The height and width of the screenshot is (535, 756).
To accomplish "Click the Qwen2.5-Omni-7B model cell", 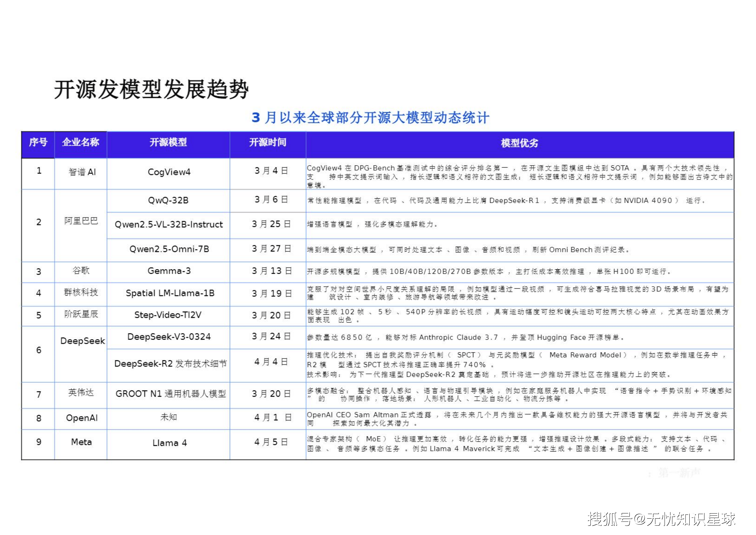I will click(169, 249).
